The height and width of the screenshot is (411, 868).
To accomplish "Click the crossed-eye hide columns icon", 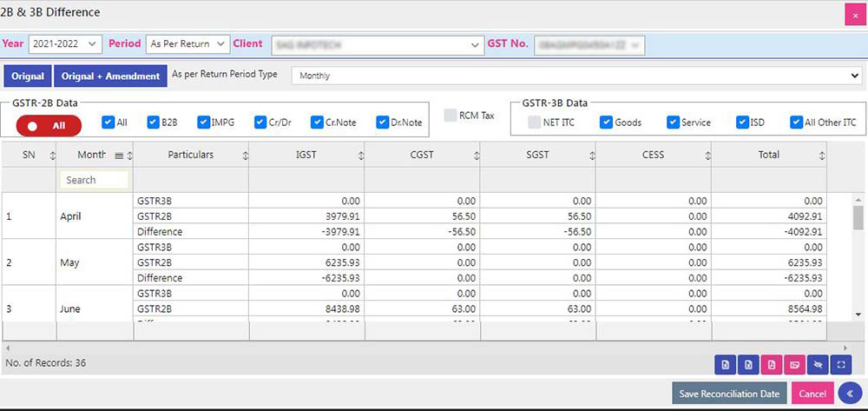I will 818,365.
